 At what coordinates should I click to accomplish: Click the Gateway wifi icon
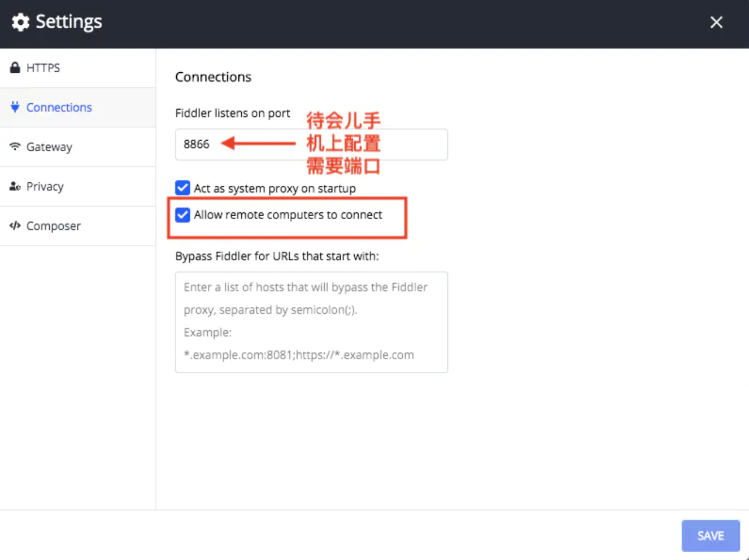tap(15, 146)
